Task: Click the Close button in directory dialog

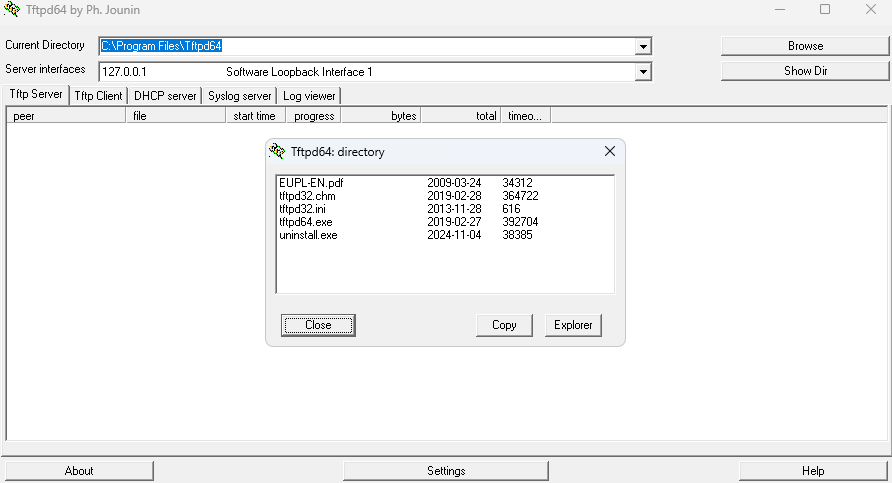Action: [x=318, y=325]
